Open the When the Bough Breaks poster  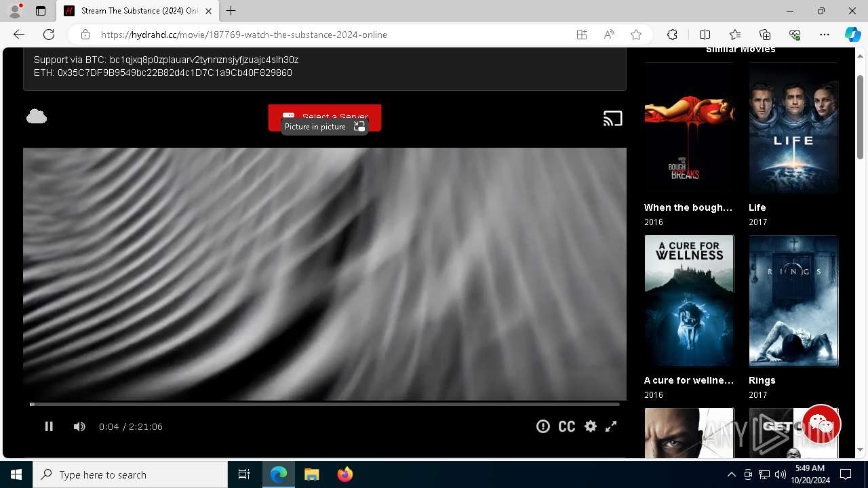tap(689, 129)
